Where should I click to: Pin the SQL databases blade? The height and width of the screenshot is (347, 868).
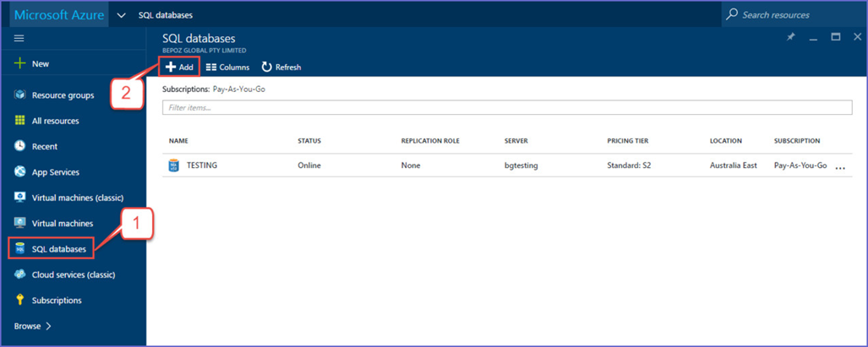tap(790, 38)
